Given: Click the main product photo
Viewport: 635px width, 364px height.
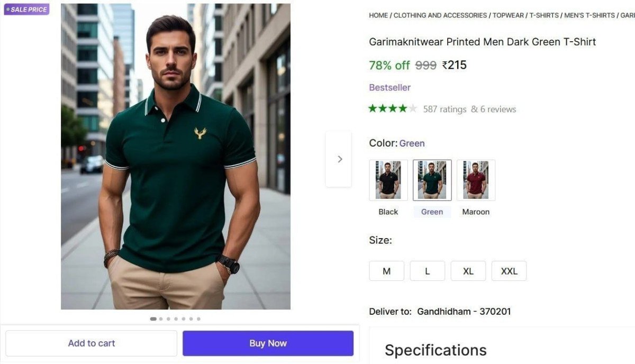Looking at the screenshot, I should coord(176,157).
